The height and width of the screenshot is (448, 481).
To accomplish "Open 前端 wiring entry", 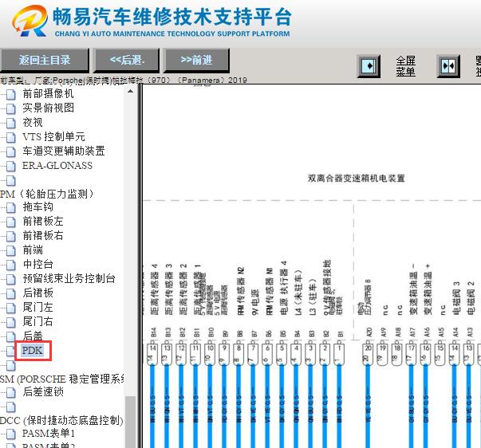I will coord(33,250).
